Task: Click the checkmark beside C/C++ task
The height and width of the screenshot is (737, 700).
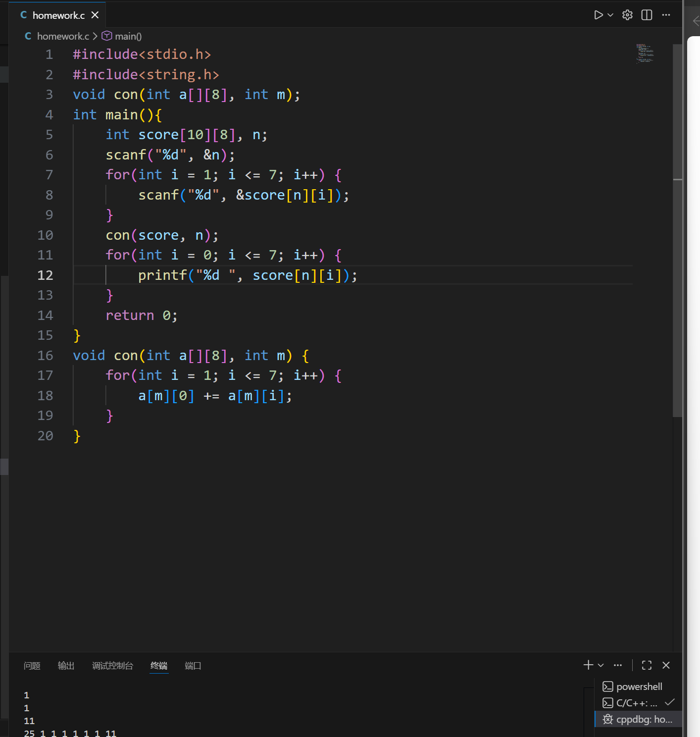Action: 670,702
